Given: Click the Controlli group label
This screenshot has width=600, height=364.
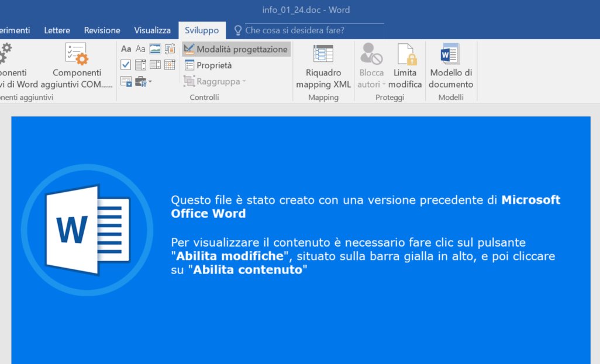Looking at the screenshot, I should click(x=204, y=97).
